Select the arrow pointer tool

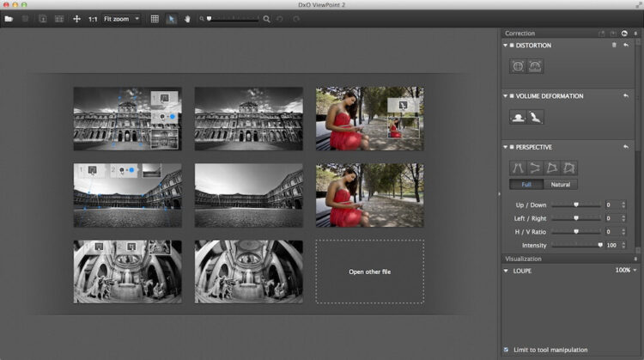pyautogui.click(x=172, y=18)
